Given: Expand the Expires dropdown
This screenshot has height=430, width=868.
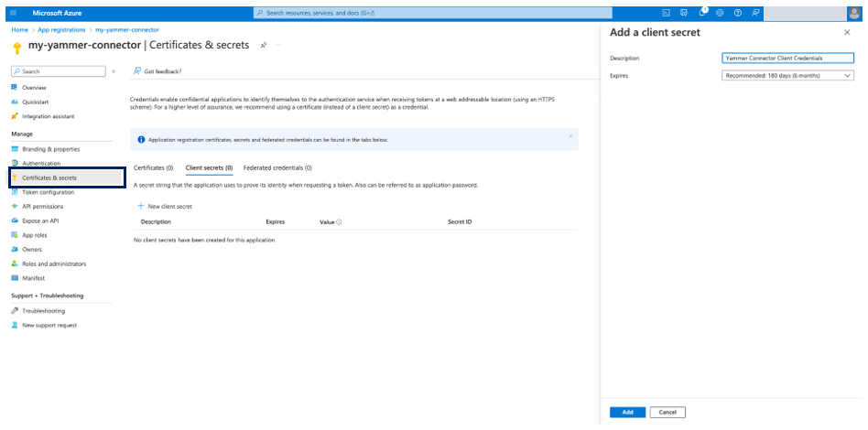Looking at the screenshot, I should [x=787, y=75].
